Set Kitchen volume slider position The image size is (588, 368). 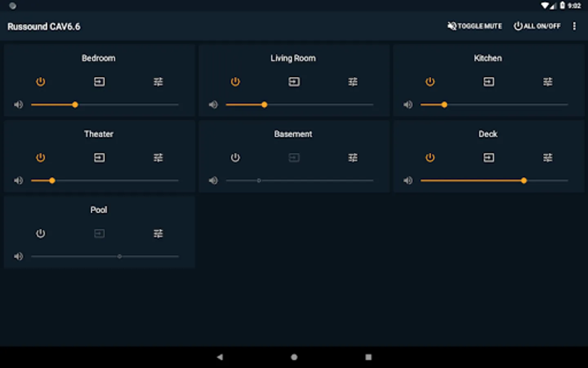(x=494, y=105)
